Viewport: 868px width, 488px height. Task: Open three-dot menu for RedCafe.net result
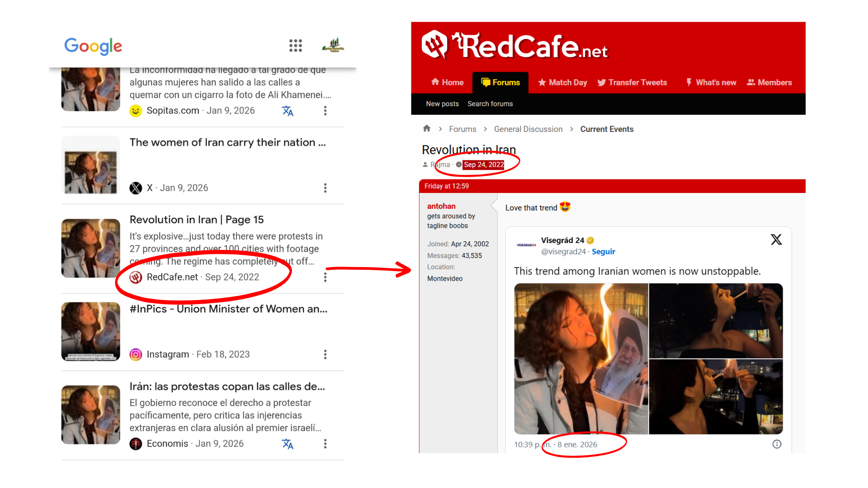(325, 277)
